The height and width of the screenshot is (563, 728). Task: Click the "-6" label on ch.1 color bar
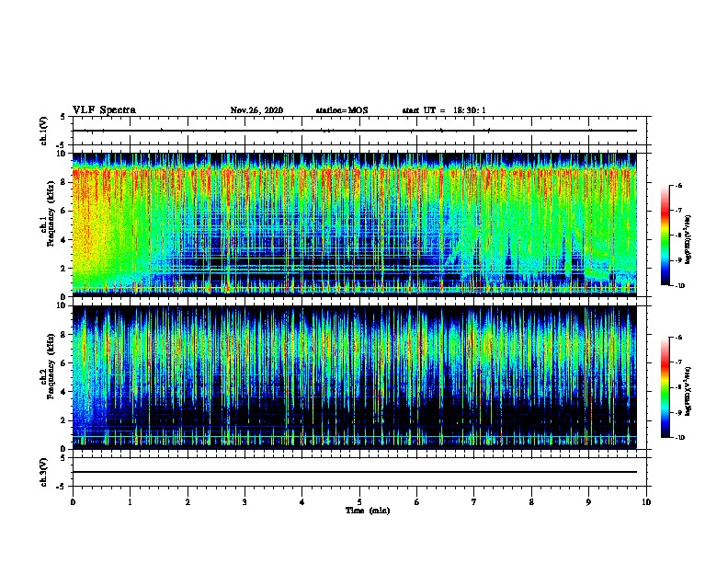coord(679,185)
